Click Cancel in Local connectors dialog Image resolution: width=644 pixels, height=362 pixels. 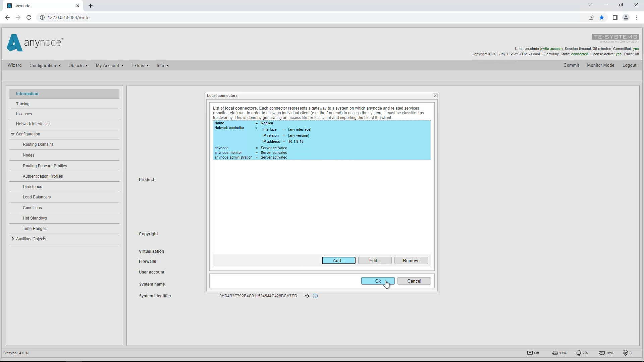click(414, 281)
